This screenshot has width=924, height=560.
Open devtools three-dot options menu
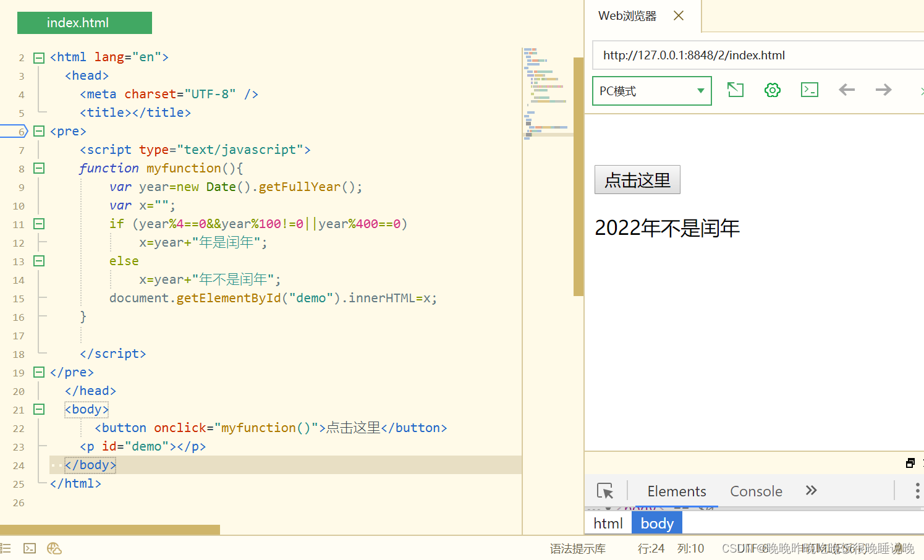click(x=917, y=491)
